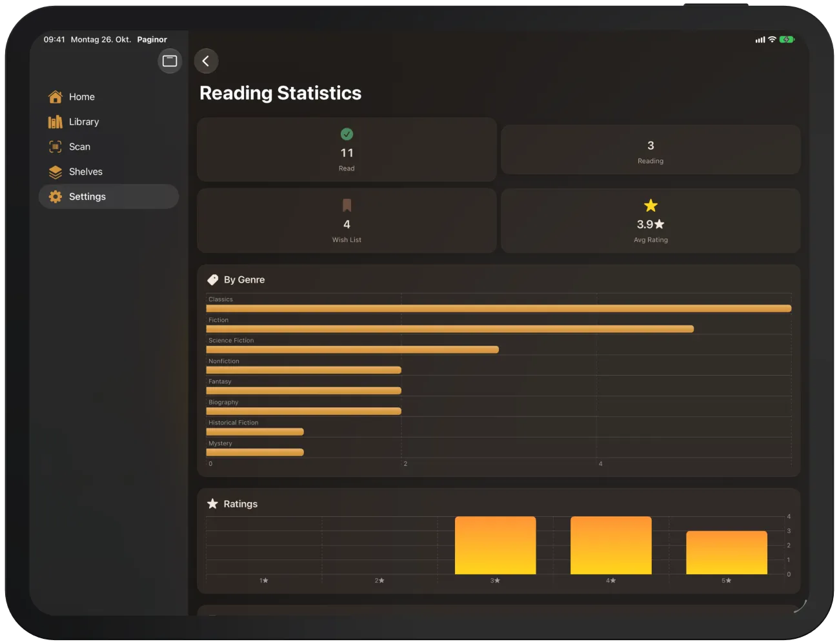Image resolution: width=839 pixels, height=644 pixels.
Task: Toggle the sidebar panel icon
Action: coord(170,61)
